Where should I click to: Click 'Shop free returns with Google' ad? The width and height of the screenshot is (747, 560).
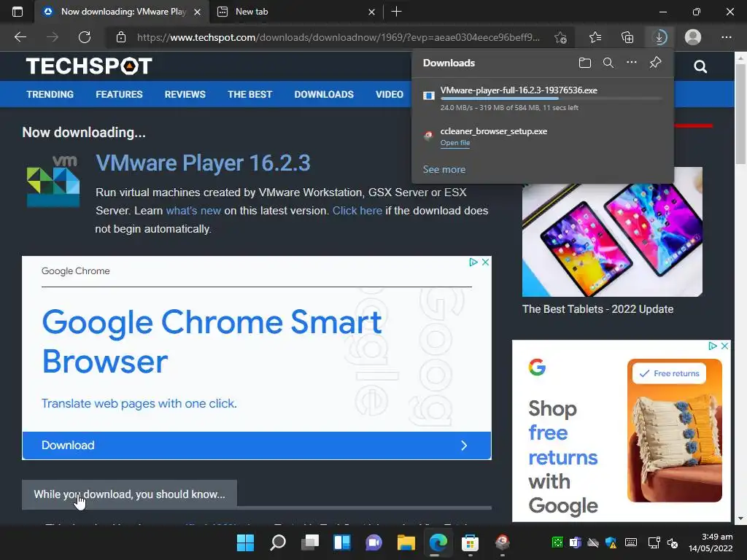point(622,431)
